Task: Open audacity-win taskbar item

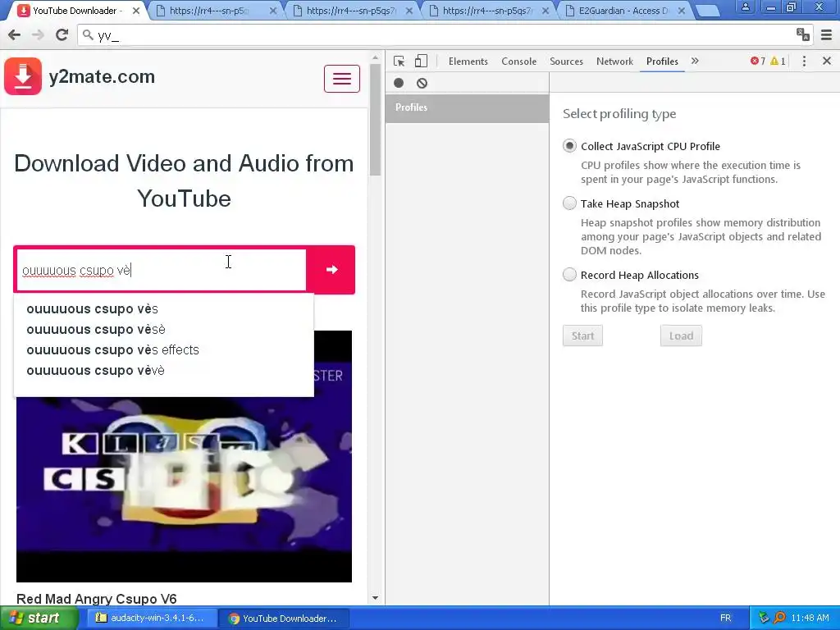Action: point(151,618)
